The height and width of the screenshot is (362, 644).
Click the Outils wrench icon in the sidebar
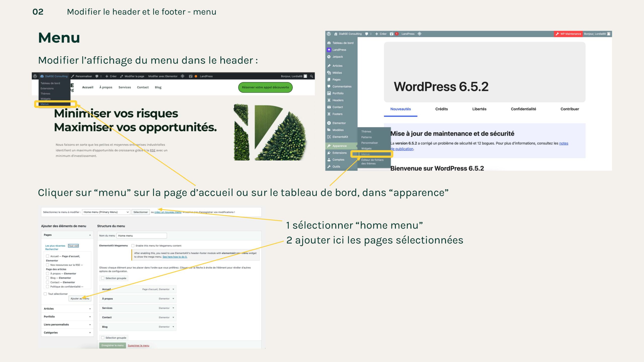pos(329,166)
